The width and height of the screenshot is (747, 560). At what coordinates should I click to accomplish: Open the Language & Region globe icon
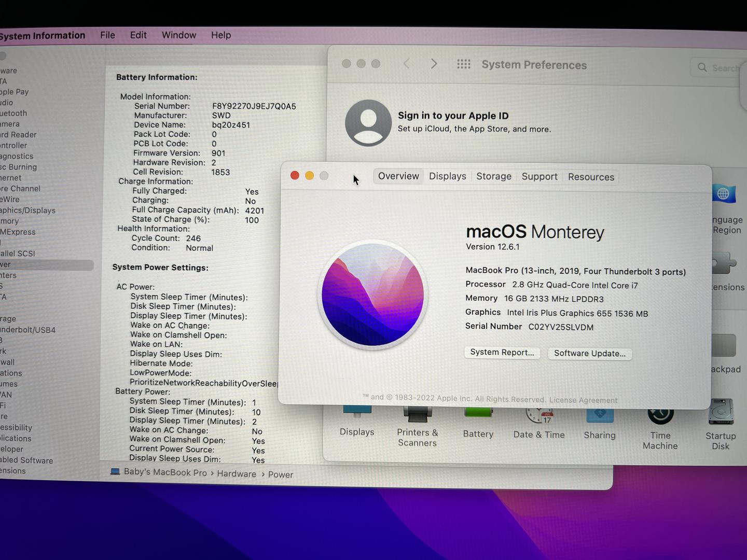coord(724,194)
